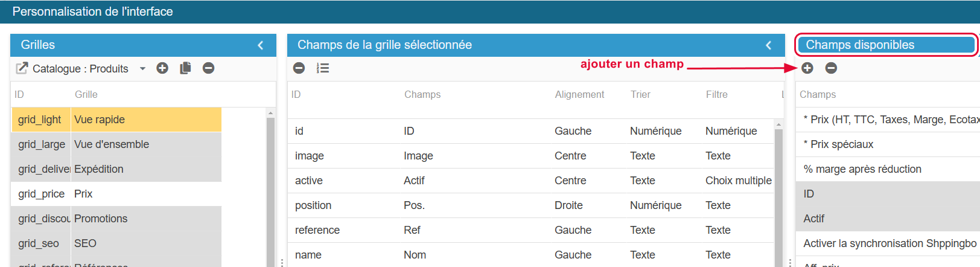Collapse the Grilles panel
Image resolution: width=980 pixels, height=267 pixels.
261,45
